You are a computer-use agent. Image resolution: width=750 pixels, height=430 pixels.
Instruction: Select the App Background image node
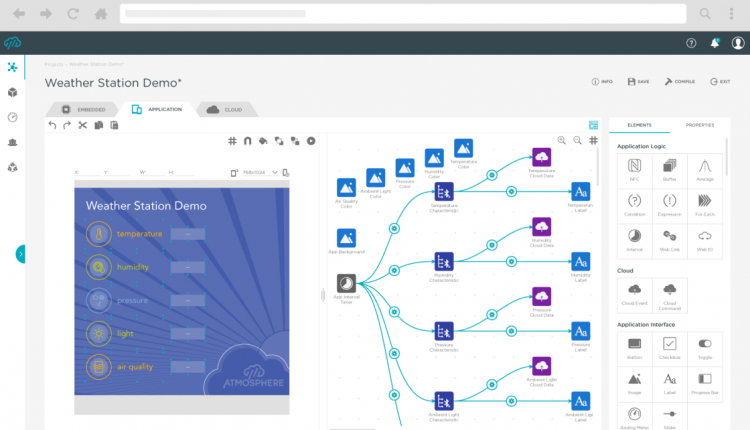[x=346, y=238]
